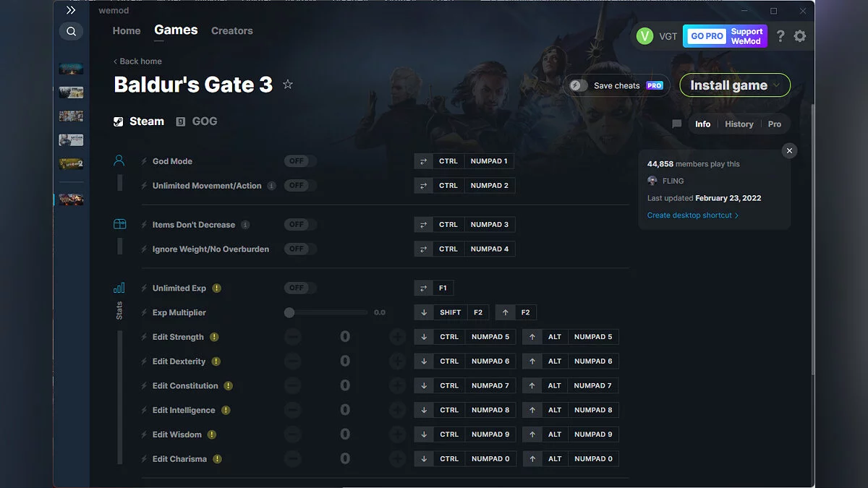The width and height of the screenshot is (868, 488).
Task: Increase Edit Charisma with plus button
Action: 397,459
